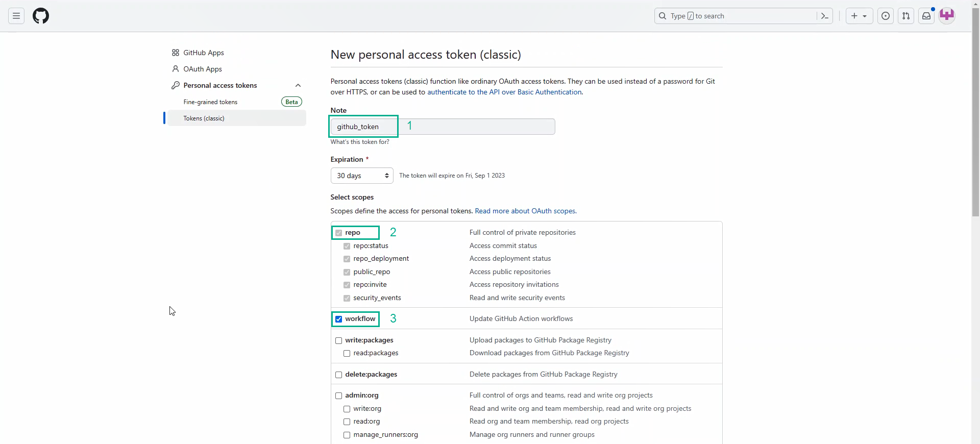Click 'Read and write security events' text

click(517, 298)
